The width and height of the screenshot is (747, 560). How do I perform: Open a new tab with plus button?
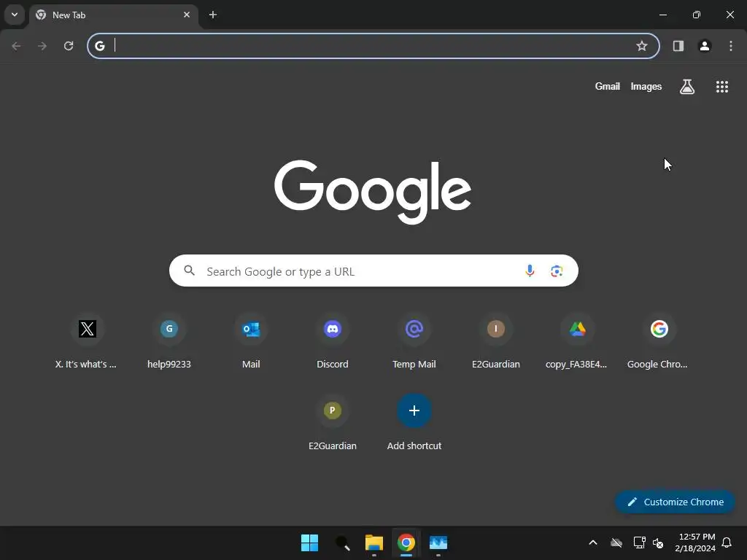[213, 15]
